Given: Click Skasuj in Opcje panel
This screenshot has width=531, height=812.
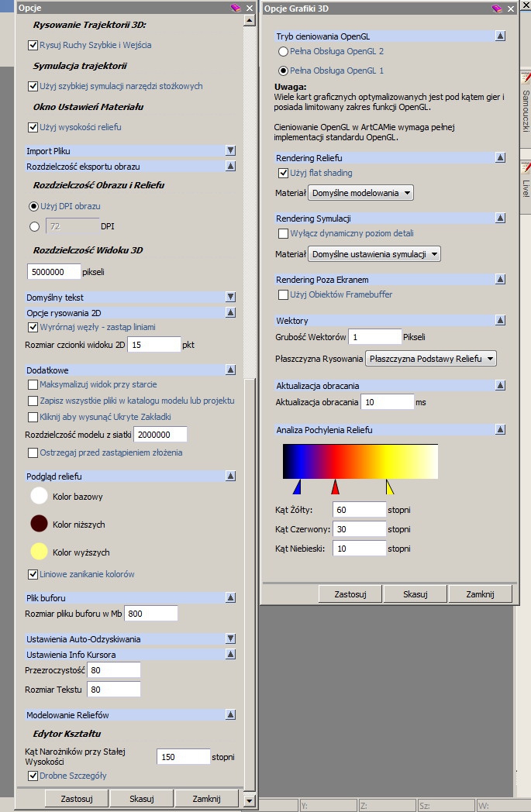Looking at the screenshot, I should pyautogui.click(x=142, y=799).
